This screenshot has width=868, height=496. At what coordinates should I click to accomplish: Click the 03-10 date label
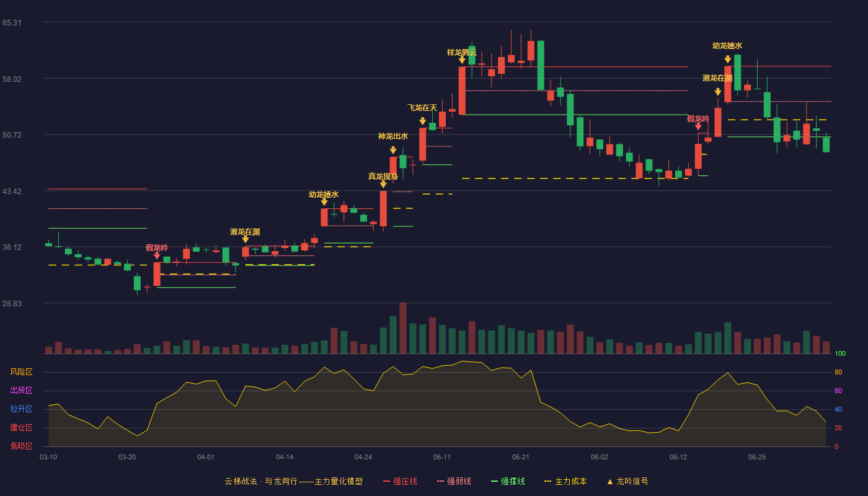coord(48,457)
